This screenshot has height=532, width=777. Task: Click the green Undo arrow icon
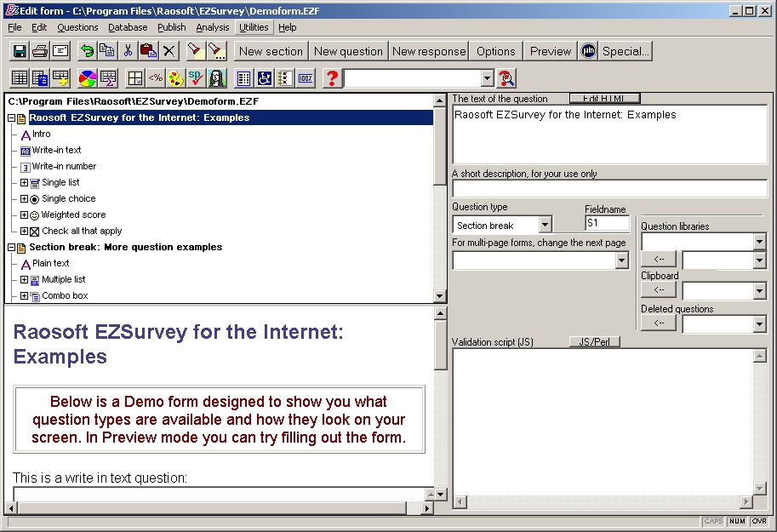[87, 51]
